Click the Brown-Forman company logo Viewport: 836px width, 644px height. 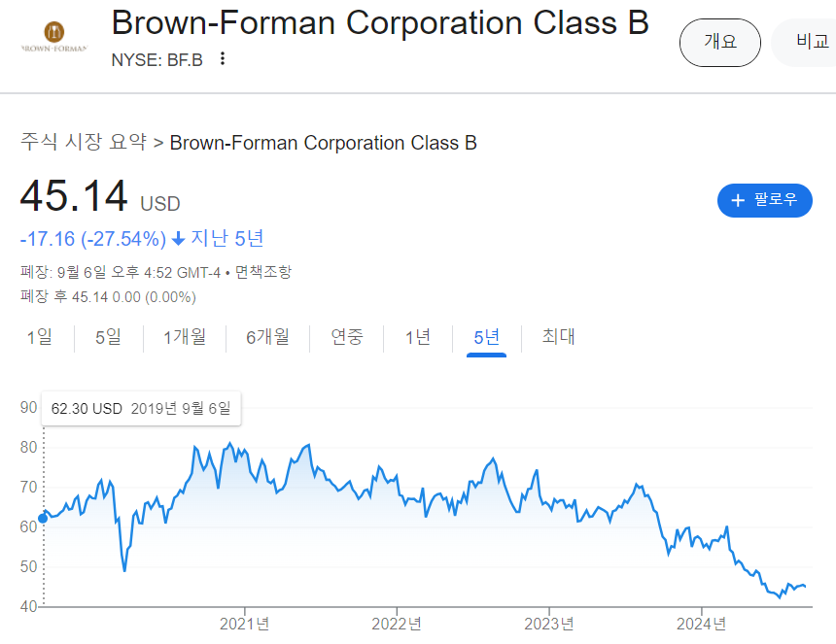tap(53, 37)
